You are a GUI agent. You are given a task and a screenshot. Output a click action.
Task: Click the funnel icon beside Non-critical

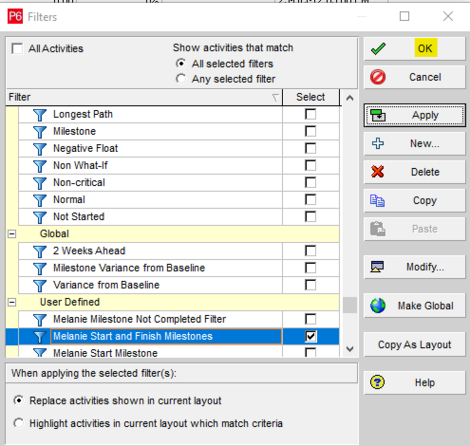pyautogui.click(x=40, y=183)
